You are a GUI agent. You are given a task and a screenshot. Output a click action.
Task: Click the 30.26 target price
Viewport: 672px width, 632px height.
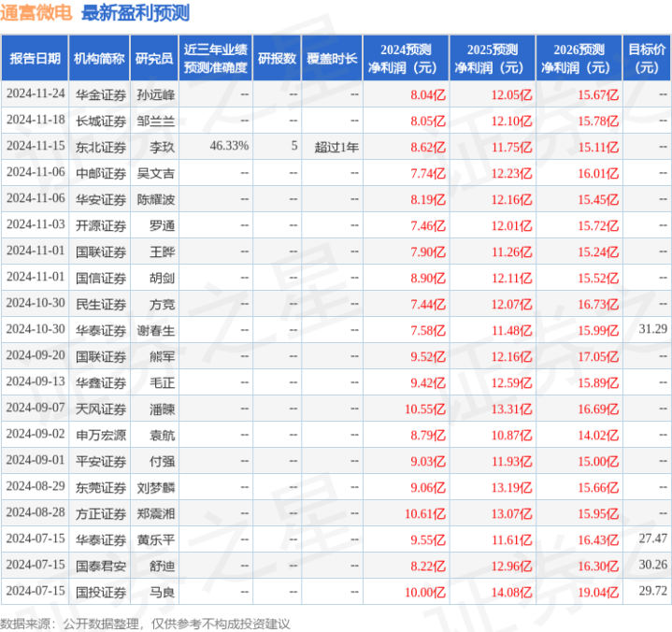coord(652,565)
